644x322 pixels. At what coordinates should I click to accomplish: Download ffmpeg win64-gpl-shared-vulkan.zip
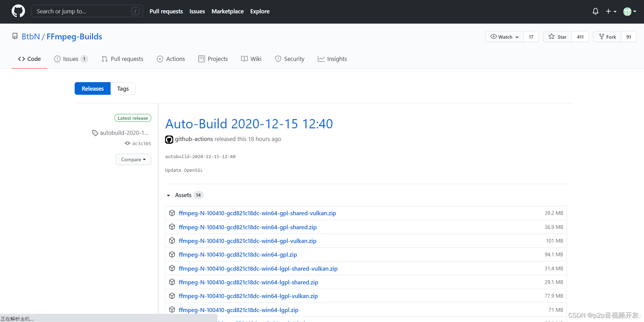(257, 213)
